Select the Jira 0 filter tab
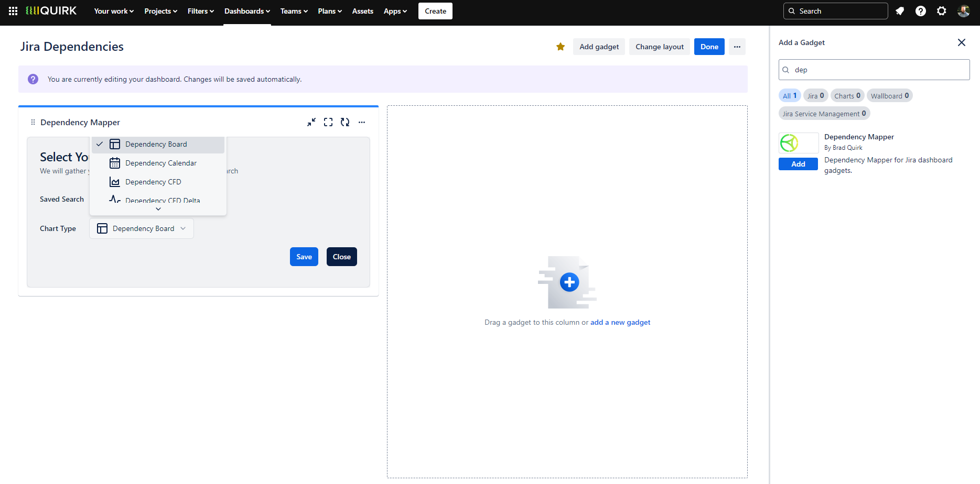 pyautogui.click(x=816, y=96)
